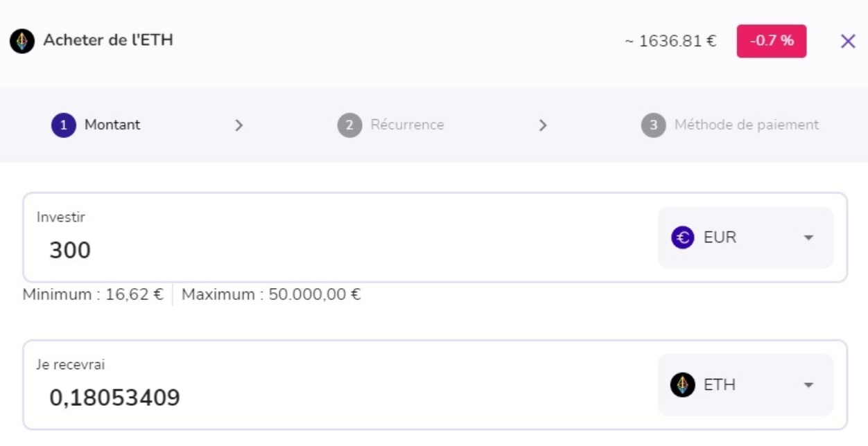Click the Investir amount input field
Image resolution: width=868 pixels, height=446 pixels.
333,250
